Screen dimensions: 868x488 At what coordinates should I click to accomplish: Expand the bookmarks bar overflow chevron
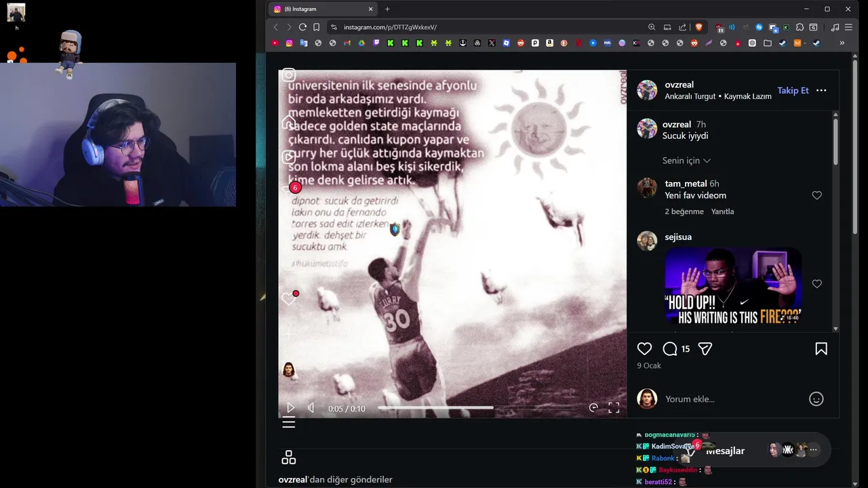point(842,43)
